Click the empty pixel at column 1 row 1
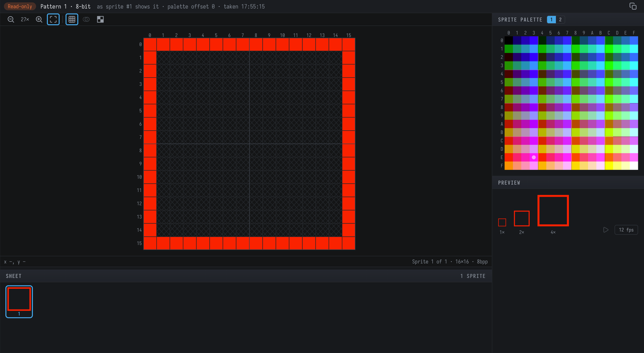 (163, 58)
